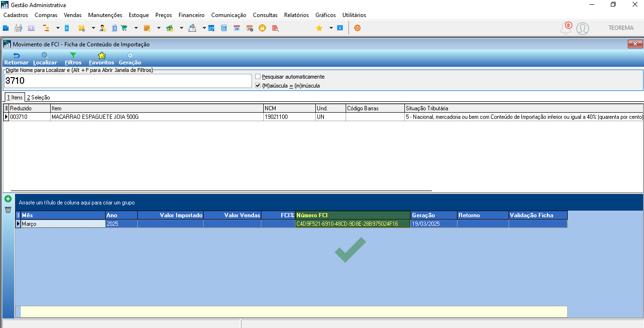The width and height of the screenshot is (644, 328).
Task: Click the purple ID card icon
Action: click(31, 28)
